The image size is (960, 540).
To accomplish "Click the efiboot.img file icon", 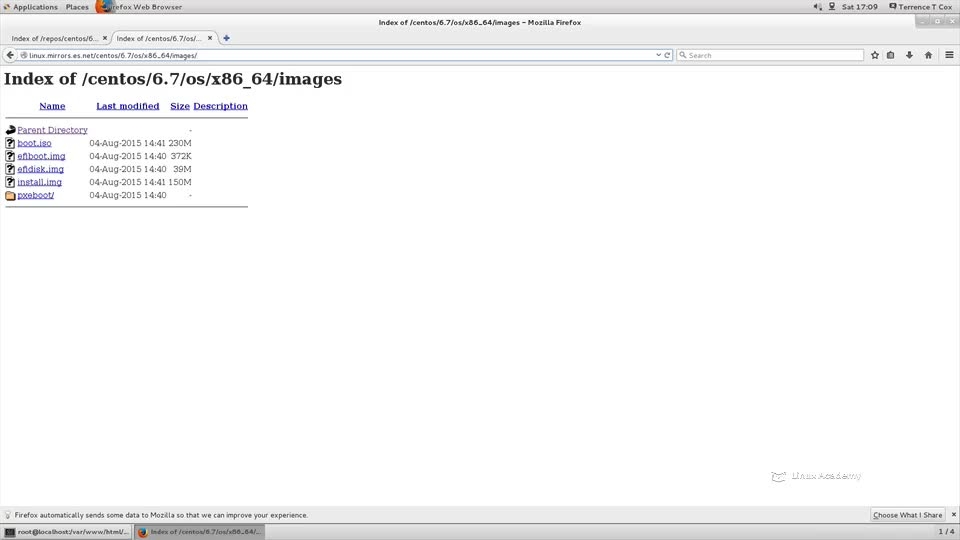I will coord(10,156).
